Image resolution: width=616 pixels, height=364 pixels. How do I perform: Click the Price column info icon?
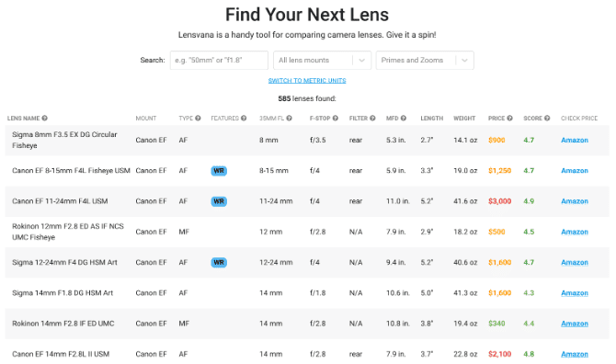point(510,119)
